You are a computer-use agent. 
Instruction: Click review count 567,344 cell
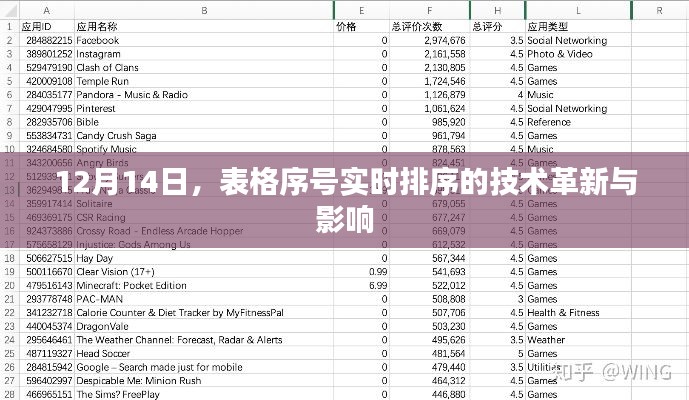tap(429, 258)
